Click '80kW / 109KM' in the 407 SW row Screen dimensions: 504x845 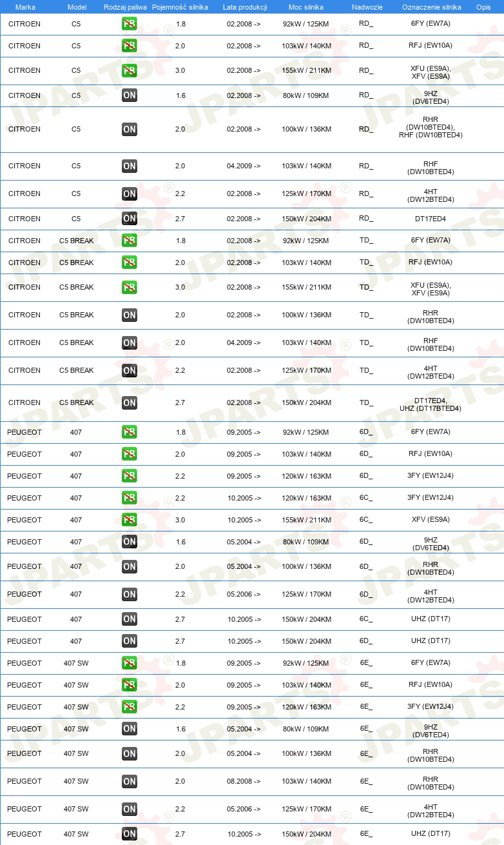tap(305, 729)
